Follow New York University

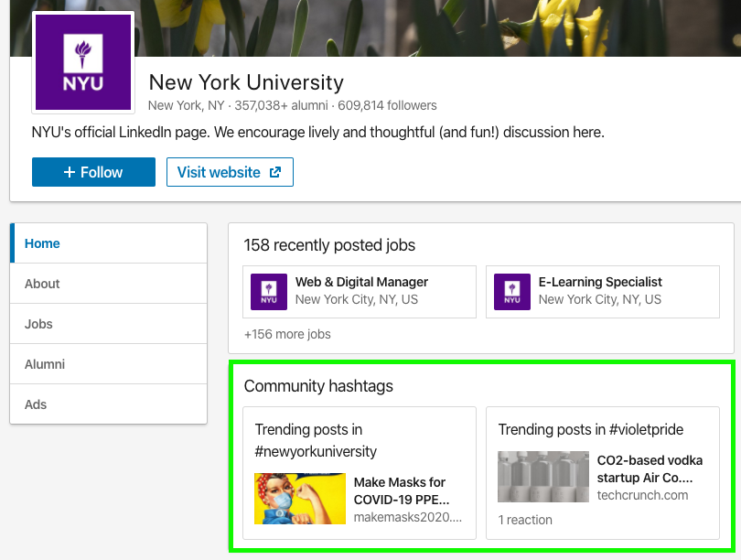coord(93,172)
